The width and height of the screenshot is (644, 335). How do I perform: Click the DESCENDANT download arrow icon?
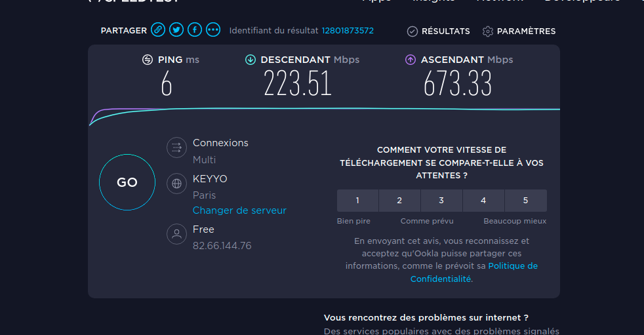pos(250,60)
